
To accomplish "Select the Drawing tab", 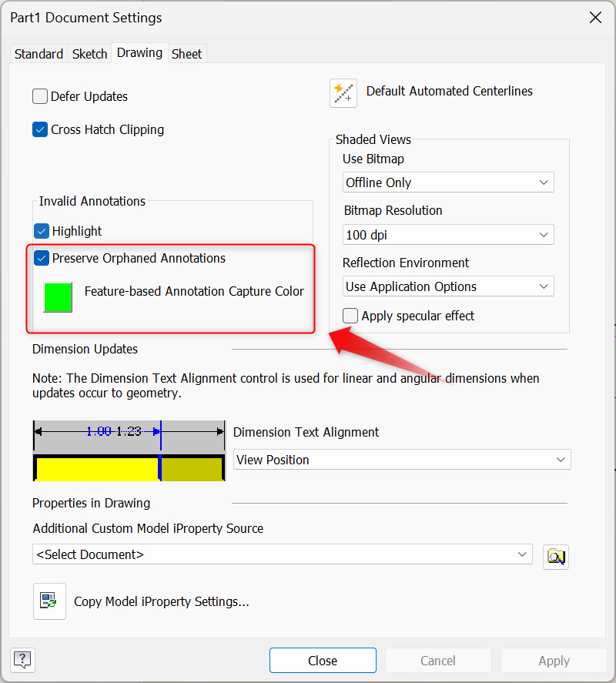I will pyautogui.click(x=140, y=52).
